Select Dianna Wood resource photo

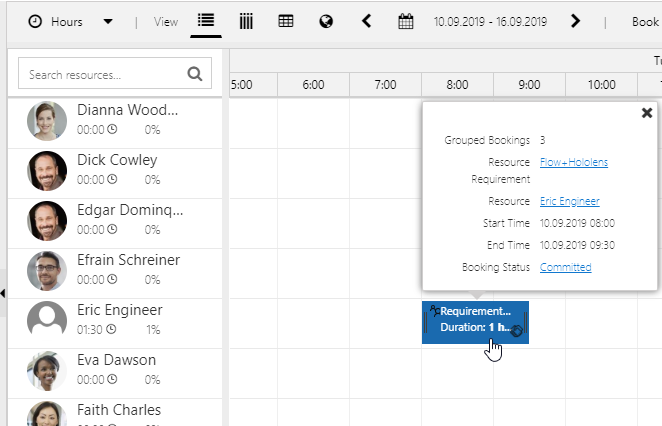click(47, 121)
